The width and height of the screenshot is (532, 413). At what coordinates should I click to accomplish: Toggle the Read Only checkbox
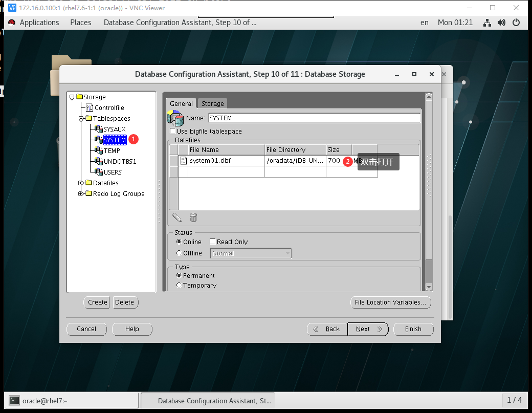212,241
